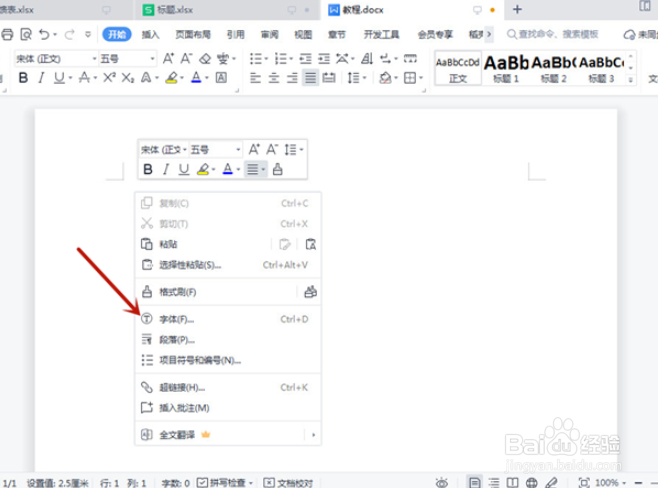Click the spelling check status bar item
The image size is (658, 488).
[x=225, y=483]
